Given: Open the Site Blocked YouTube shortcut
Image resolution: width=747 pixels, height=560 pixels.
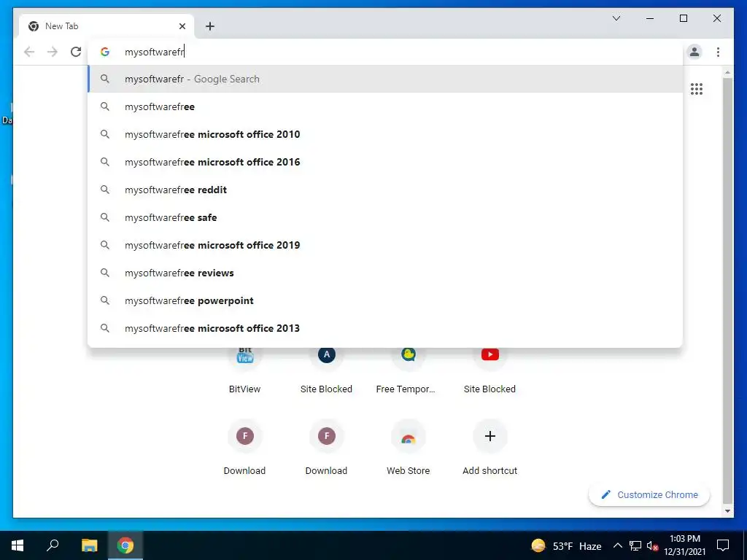Looking at the screenshot, I should (489, 371).
